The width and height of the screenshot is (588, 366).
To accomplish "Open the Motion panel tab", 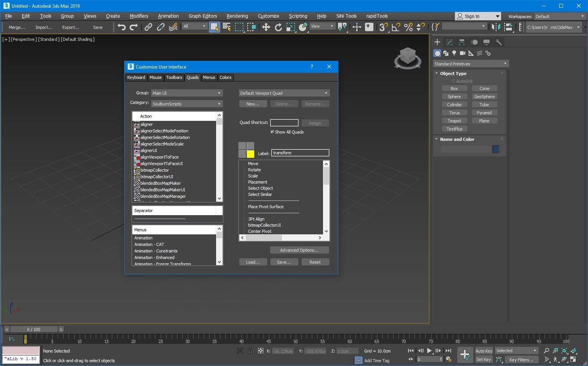I will tap(474, 42).
